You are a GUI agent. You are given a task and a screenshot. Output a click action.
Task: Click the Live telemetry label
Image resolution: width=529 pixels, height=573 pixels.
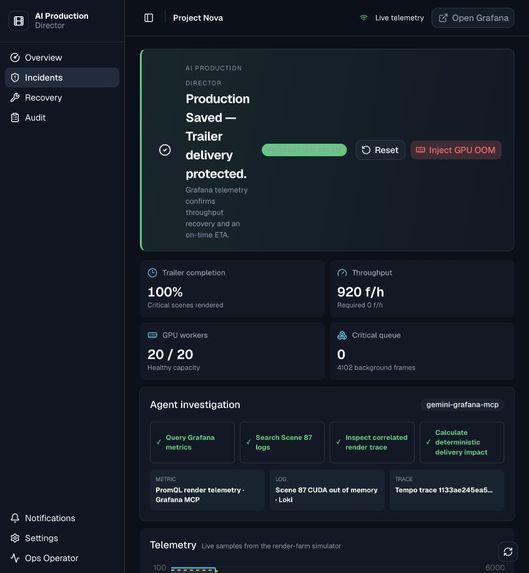point(400,18)
